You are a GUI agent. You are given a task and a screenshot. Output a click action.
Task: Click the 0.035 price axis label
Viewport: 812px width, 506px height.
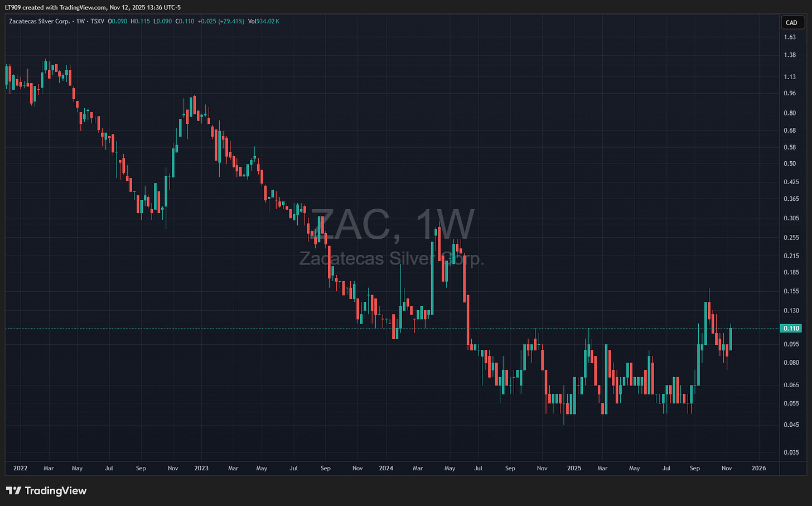pyautogui.click(x=791, y=452)
